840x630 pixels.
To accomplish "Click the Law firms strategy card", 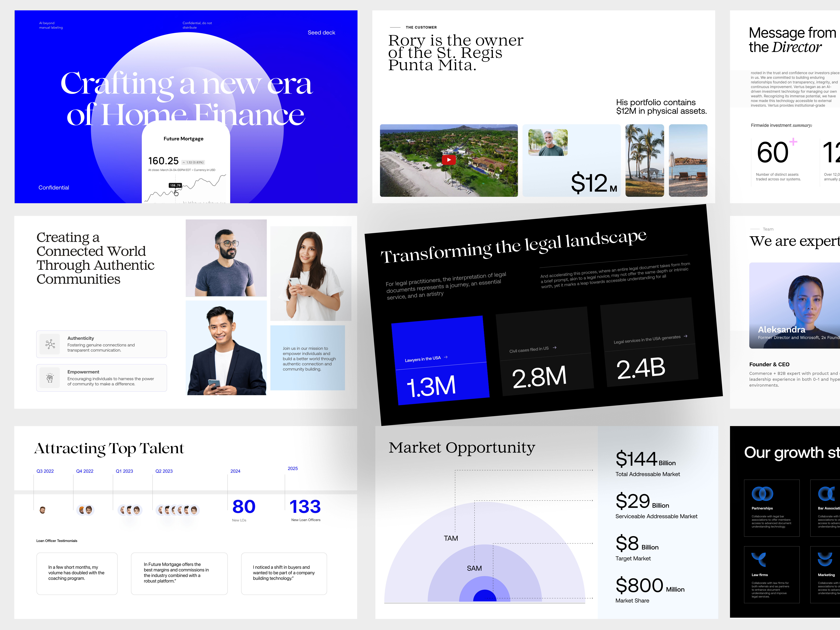I will [772, 575].
